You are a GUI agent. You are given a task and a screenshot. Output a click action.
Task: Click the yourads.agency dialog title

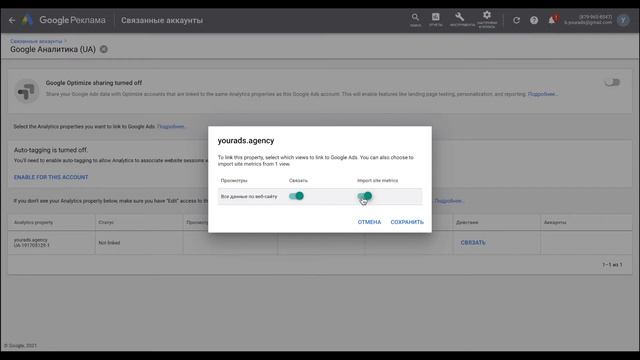[246, 140]
